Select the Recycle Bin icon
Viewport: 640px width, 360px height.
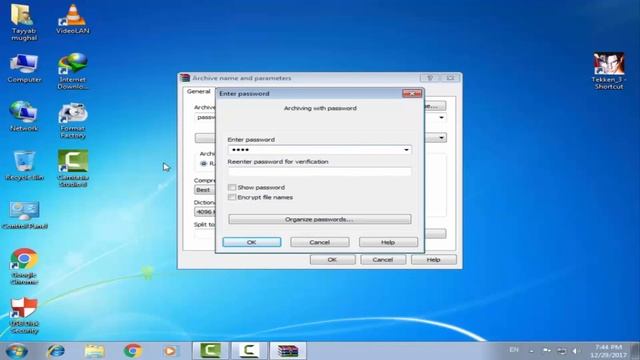(24, 166)
